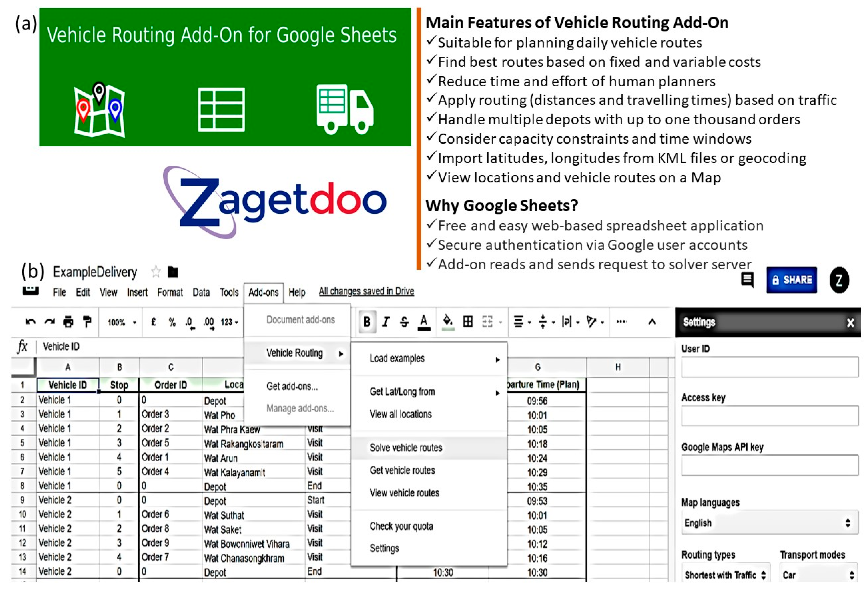
Task: Click the blue SHARE button
Action: tap(791, 280)
